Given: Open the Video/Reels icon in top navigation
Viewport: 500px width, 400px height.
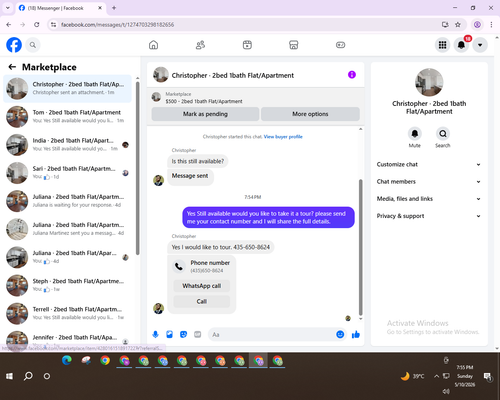Looking at the screenshot, I should 247,45.
